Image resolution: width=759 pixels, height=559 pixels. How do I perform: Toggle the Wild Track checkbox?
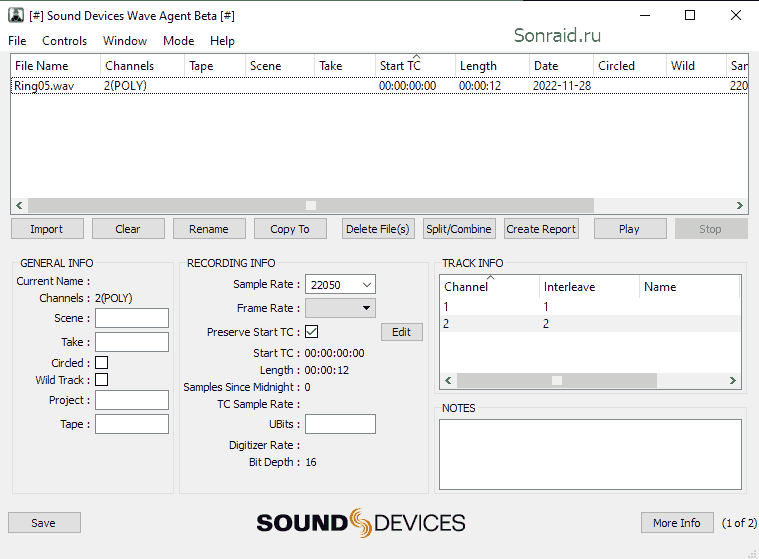point(102,379)
